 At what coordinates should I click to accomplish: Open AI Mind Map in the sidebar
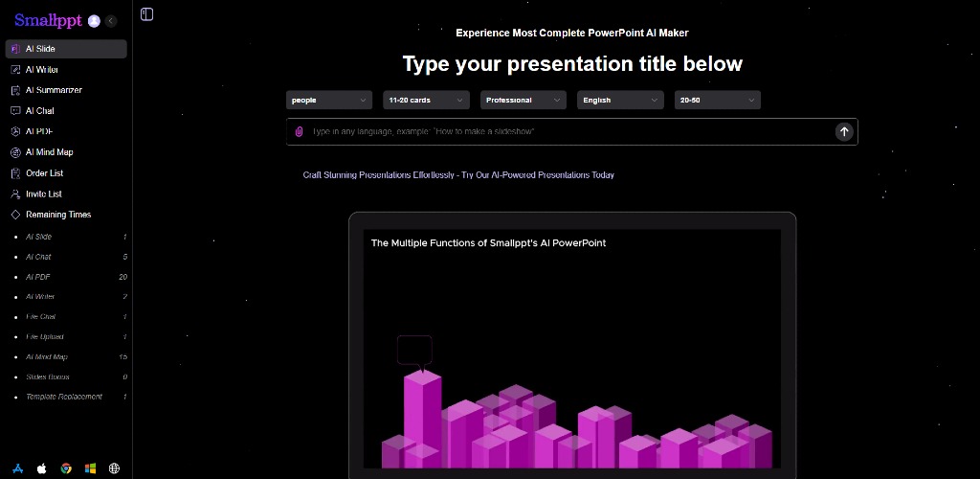[66, 152]
